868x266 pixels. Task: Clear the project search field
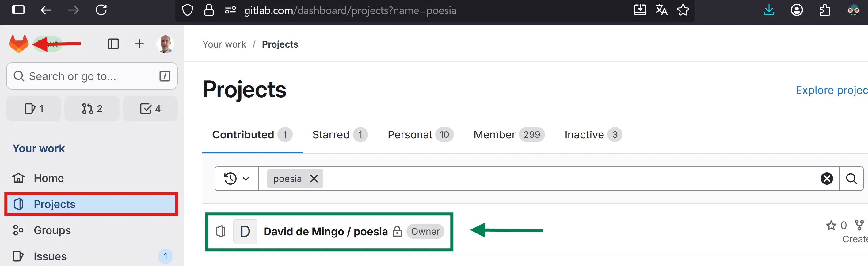pyautogui.click(x=827, y=179)
